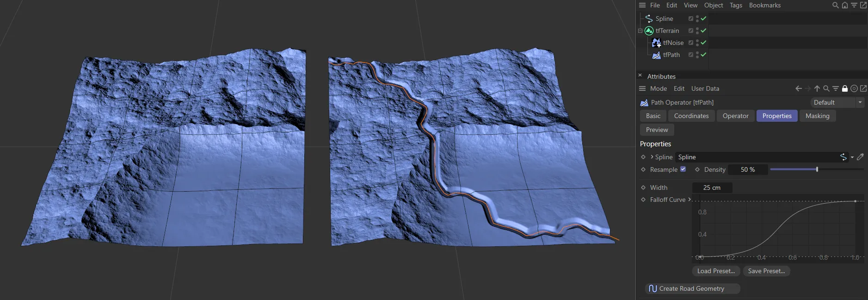The width and height of the screenshot is (868, 300).
Task: Toggle the green enable checkmark for tfNoise
Action: (x=703, y=43)
